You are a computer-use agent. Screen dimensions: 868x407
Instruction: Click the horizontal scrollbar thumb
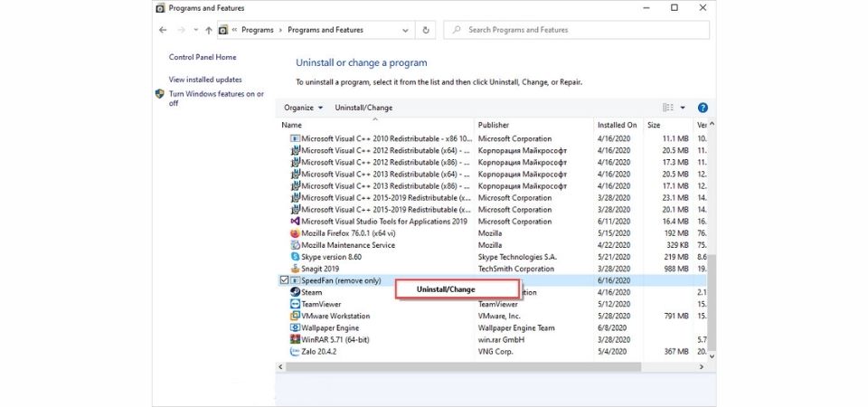[463, 367]
